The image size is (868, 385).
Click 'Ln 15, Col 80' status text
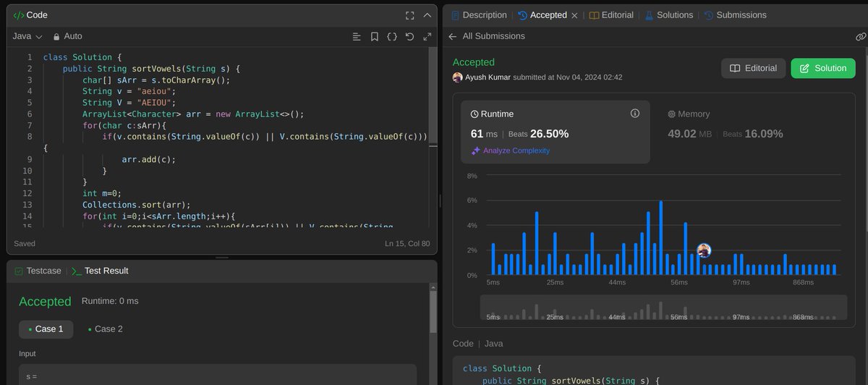[x=407, y=243]
